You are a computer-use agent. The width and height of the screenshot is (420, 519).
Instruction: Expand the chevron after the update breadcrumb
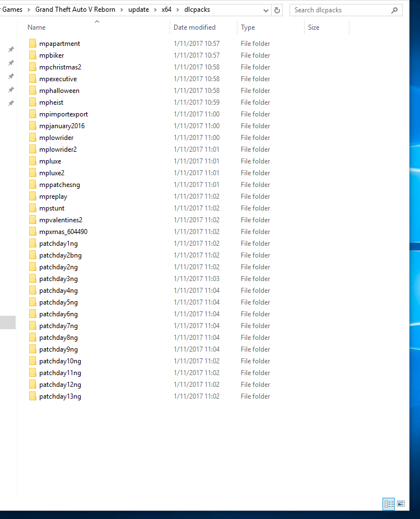[x=155, y=10]
